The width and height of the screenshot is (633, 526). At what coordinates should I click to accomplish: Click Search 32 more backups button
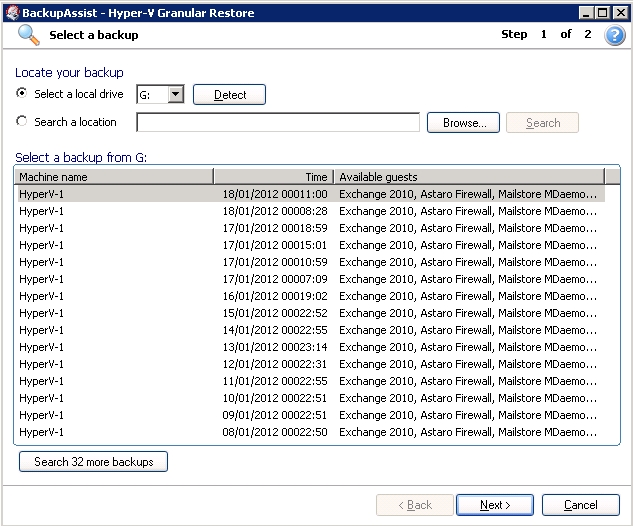93,461
